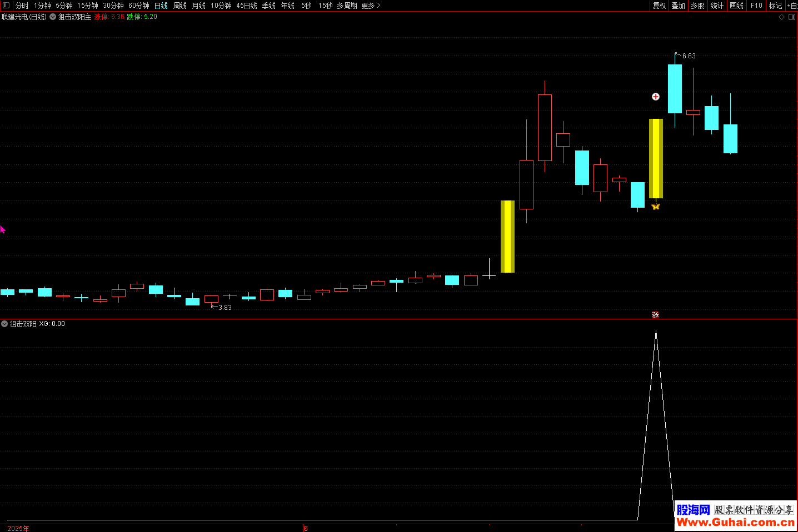
Task: Select the 30分钟 period tab
Action: coord(113,6)
